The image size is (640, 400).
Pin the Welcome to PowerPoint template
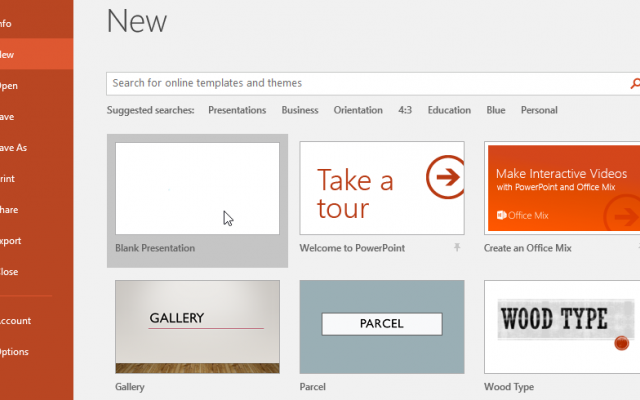tap(457, 247)
